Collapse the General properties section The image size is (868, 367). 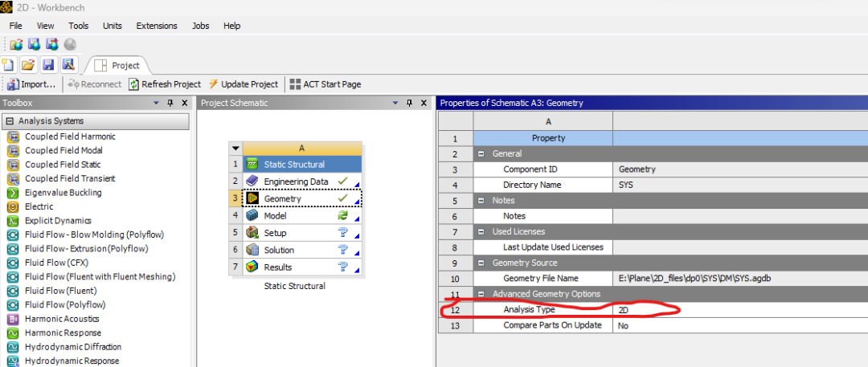click(x=481, y=153)
